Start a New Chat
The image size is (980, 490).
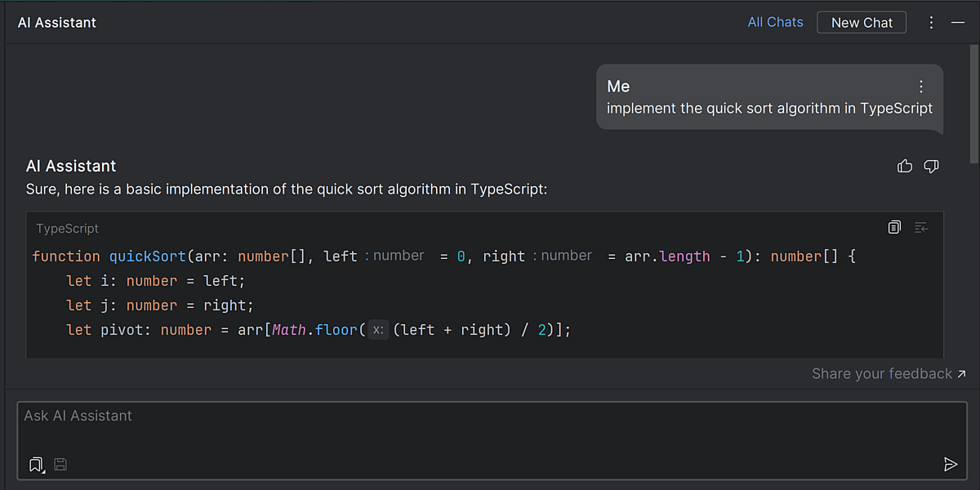tap(862, 23)
